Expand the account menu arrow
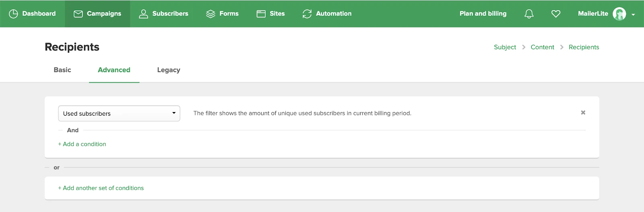This screenshot has height=212, width=644. [x=633, y=15]
